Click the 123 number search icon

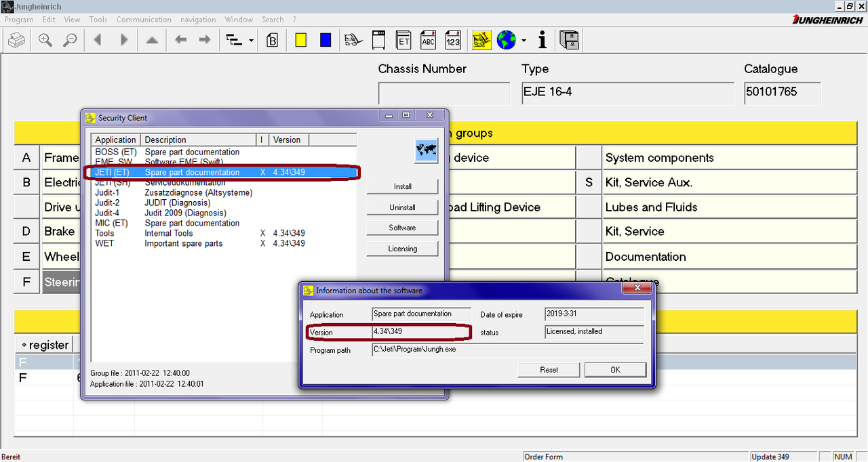point(452,41)
